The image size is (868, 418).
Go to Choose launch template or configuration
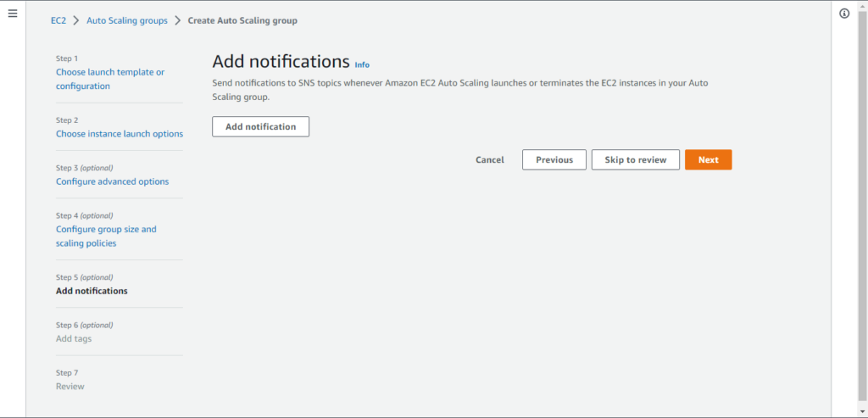coord(110,79)
